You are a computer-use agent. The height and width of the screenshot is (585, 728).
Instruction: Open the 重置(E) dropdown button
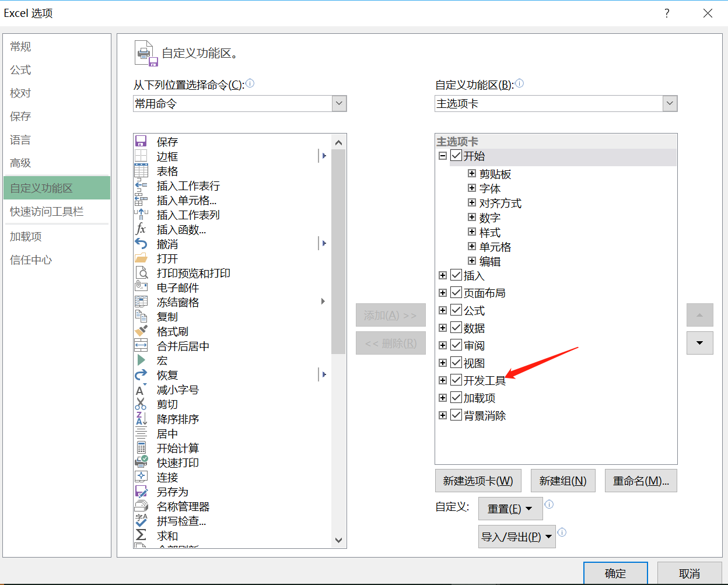point(510,509)
